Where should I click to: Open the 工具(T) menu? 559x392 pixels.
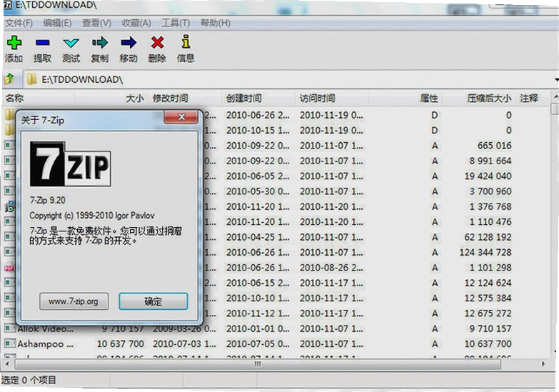point(176,23)
